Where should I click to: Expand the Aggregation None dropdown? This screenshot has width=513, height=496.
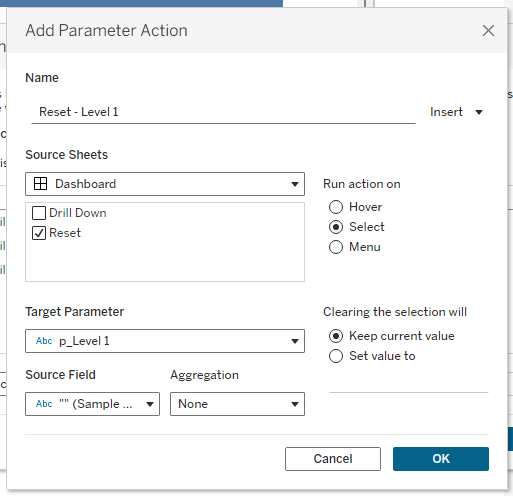pyautogui.click(x=237, y=404)
